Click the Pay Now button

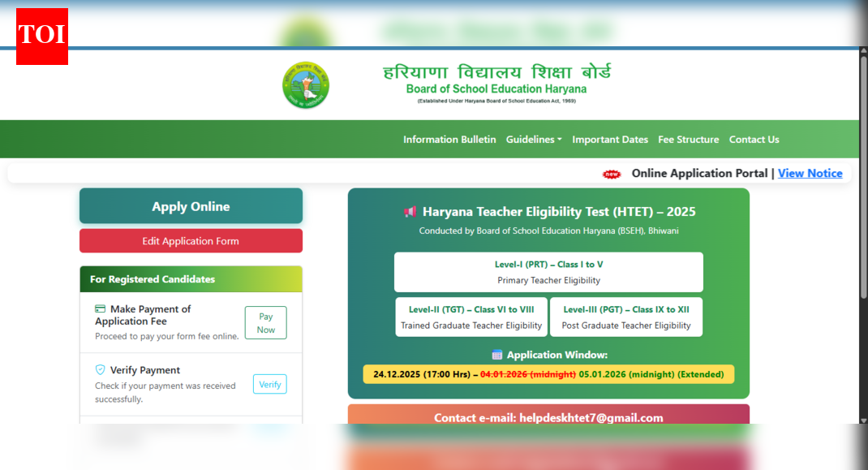point(265,322)
